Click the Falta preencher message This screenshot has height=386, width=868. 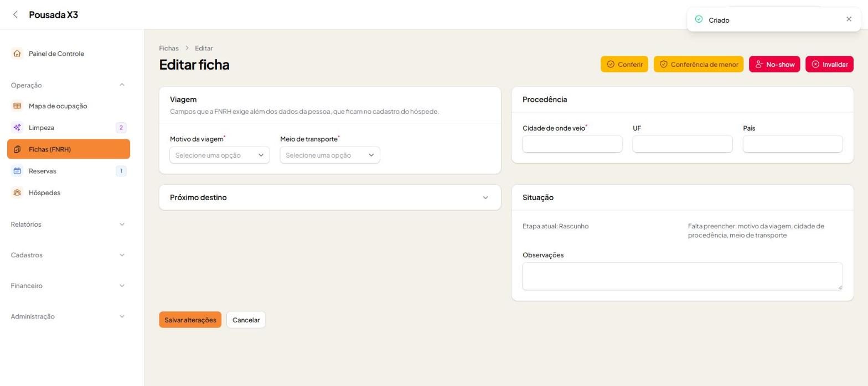tap(756, 231)
